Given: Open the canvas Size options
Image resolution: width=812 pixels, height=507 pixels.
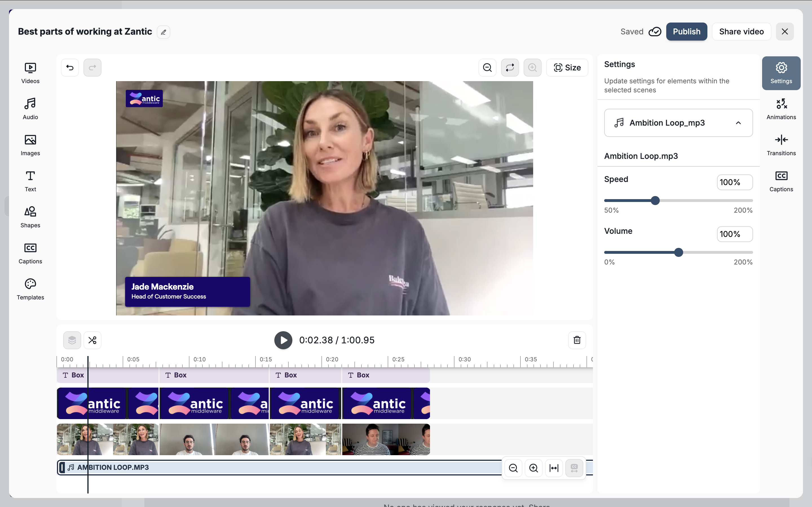Looking at the screenshot, I should tap(567, 67).
